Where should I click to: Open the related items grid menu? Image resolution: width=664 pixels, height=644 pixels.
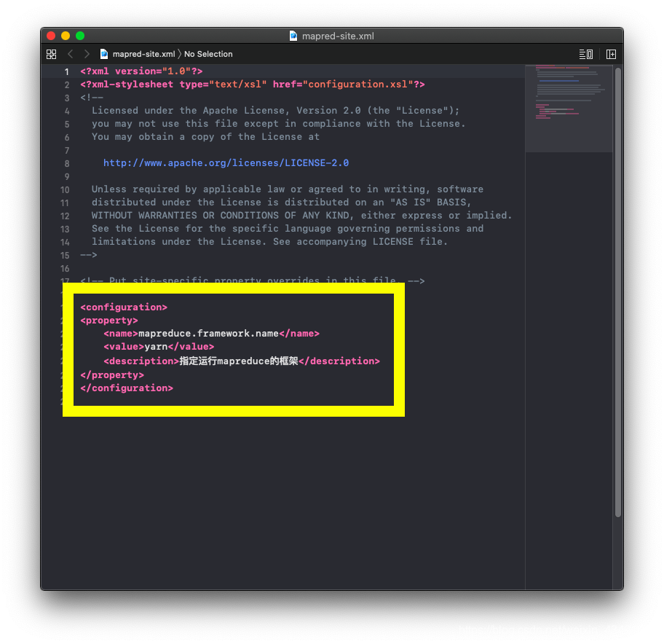tap(51, 54)
